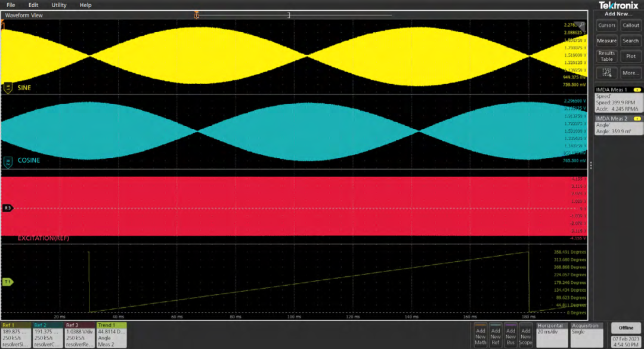644x349 pixels.
Task: Click the Add New Scope button
Action: click(525, 336)
